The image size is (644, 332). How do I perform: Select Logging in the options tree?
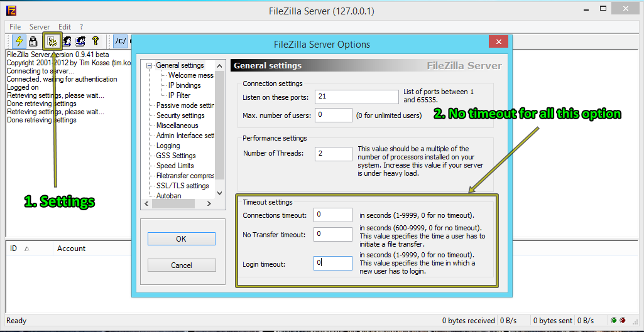pyautogui.click(x=168, y=146)
